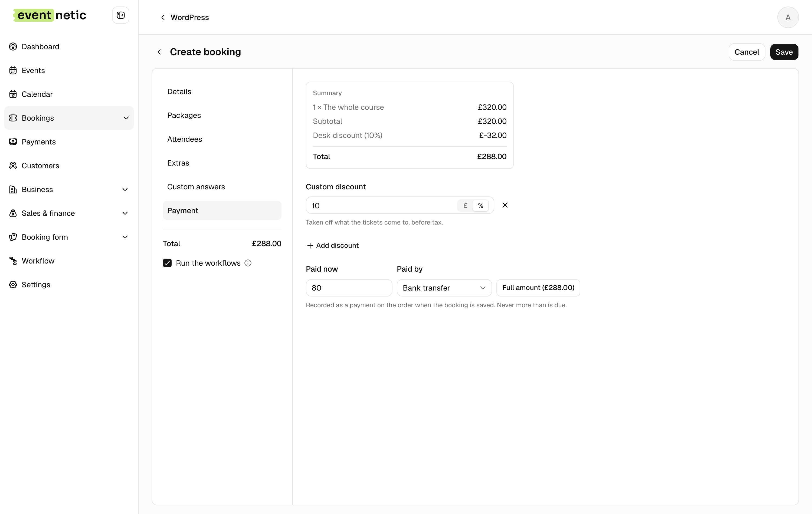Open Settings via the gear icon
This screenshot has width=812, height=514.
pyautogui.click(x=13, y=285)
